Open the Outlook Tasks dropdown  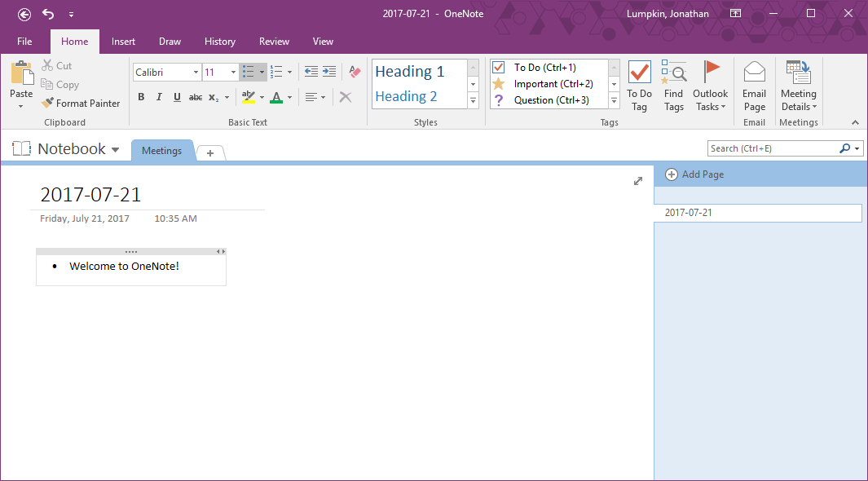(710, 86)
